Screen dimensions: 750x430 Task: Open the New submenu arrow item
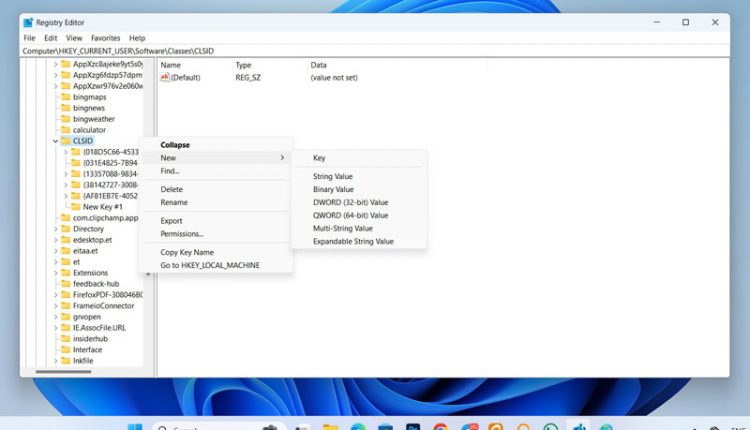pyautogui.click(x=216, y=158)
